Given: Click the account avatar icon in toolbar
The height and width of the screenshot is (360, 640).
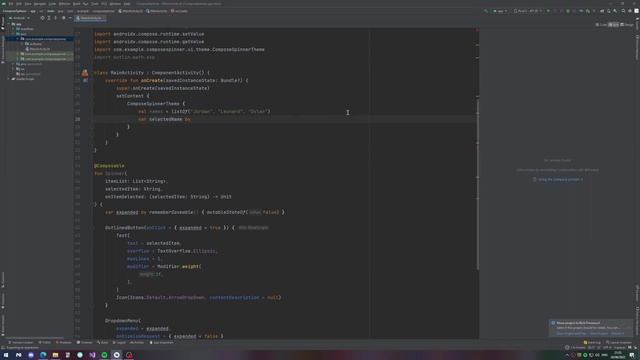Looking at the screenshot, I should (636, 11).
